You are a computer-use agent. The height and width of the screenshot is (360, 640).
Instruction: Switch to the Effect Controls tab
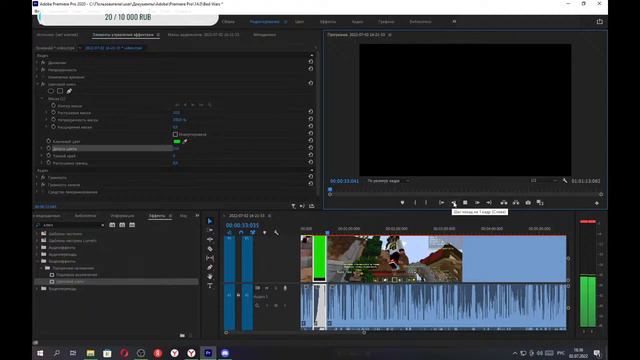[x=123, y=35]
